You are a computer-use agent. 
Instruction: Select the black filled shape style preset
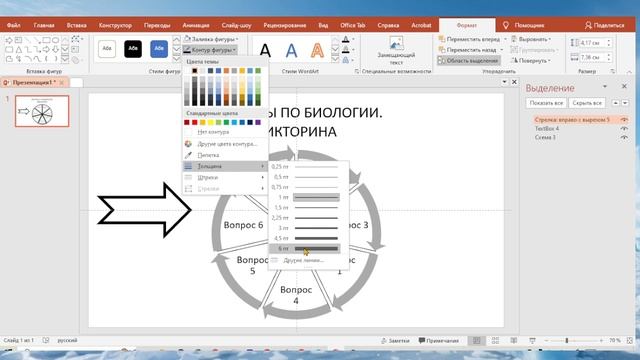click(133, 49)
